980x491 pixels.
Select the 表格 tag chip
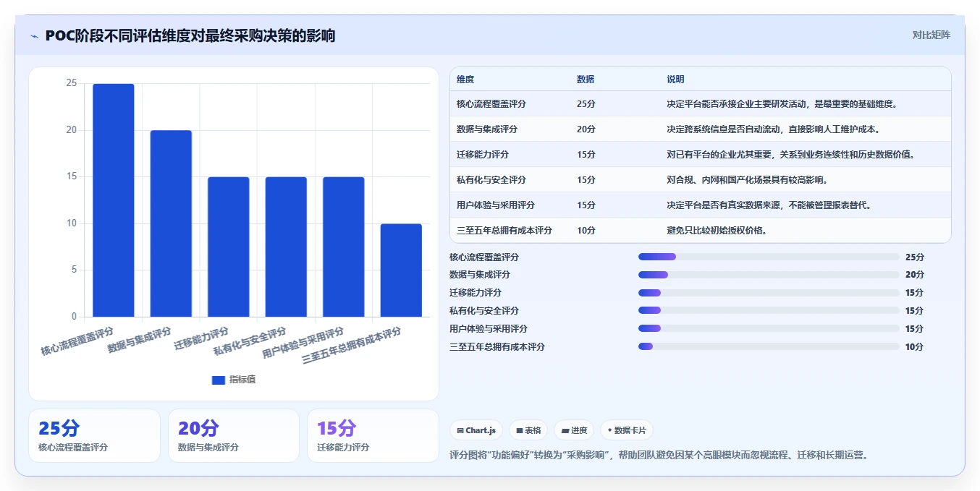tap(528, 430)
